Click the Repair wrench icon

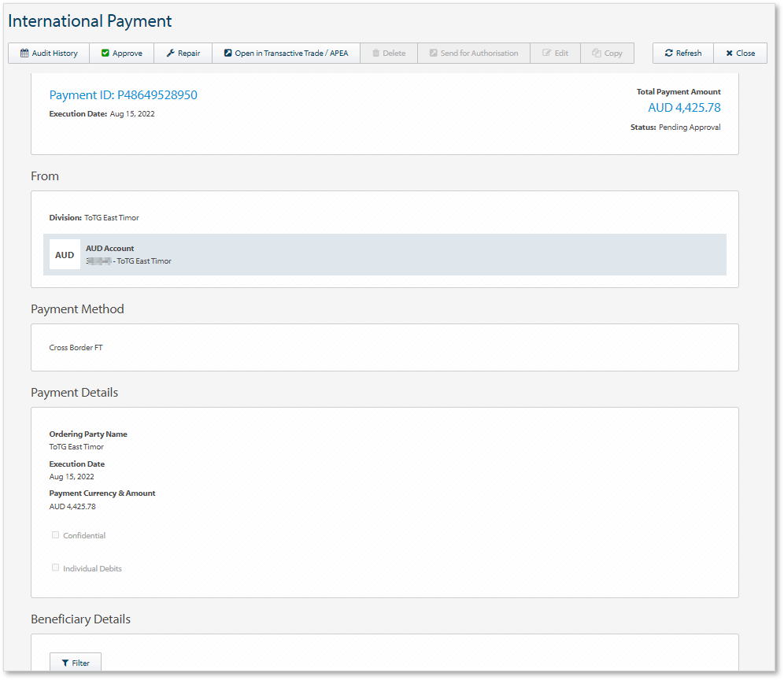[x=171, y=53]
